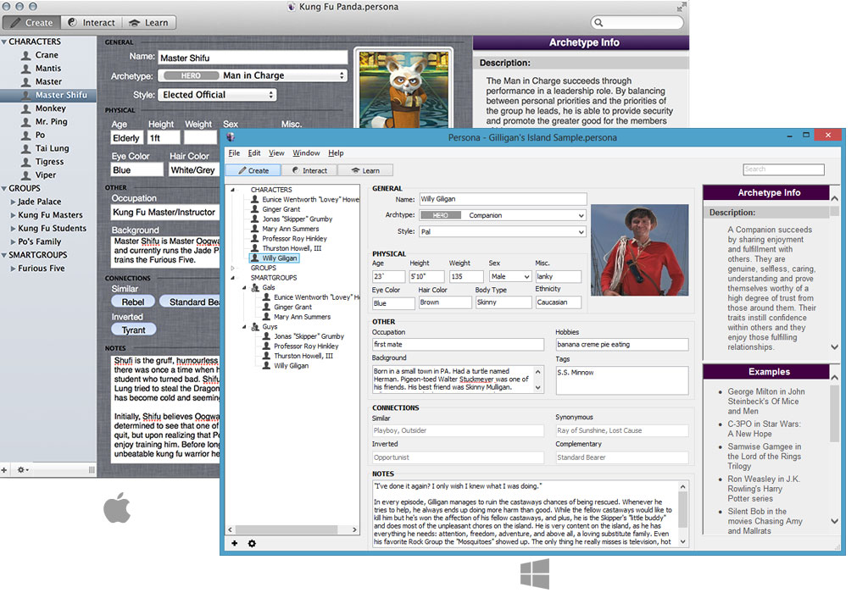Click the Eye Color field showing Blue in Persona window
The height and width of the screenshot is (593, 868).
click(x=393, y=303)
